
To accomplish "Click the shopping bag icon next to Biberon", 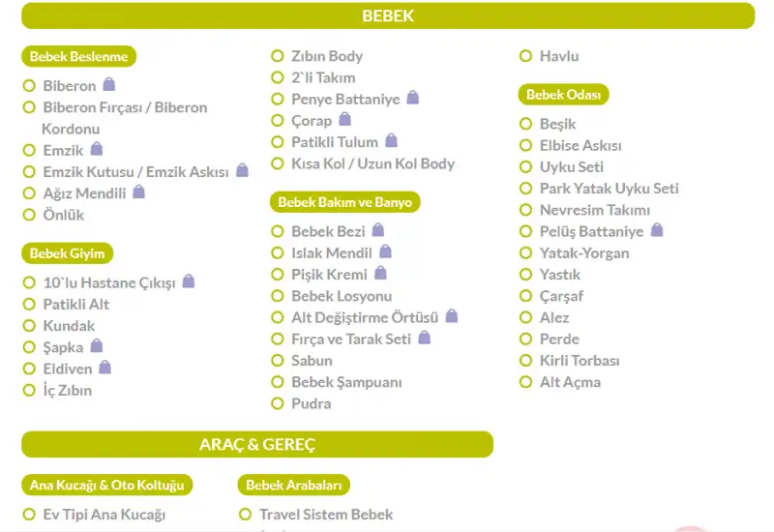I will [x=109, y=84].
